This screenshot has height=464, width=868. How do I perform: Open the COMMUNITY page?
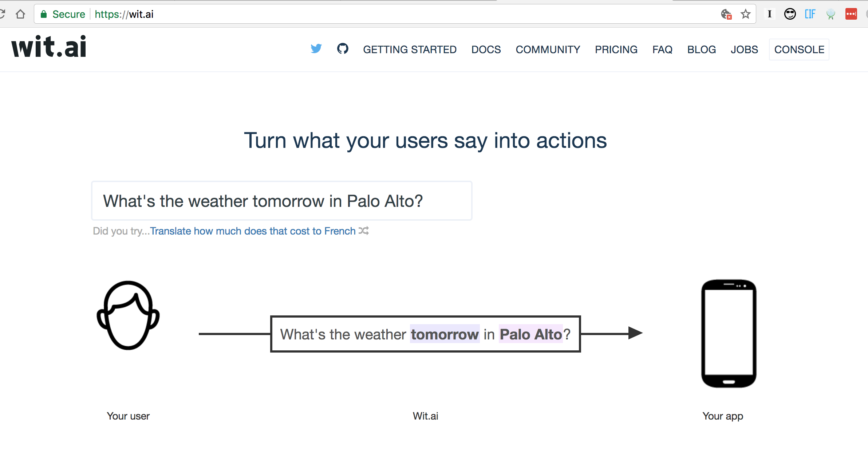click(x=548, y=50)
